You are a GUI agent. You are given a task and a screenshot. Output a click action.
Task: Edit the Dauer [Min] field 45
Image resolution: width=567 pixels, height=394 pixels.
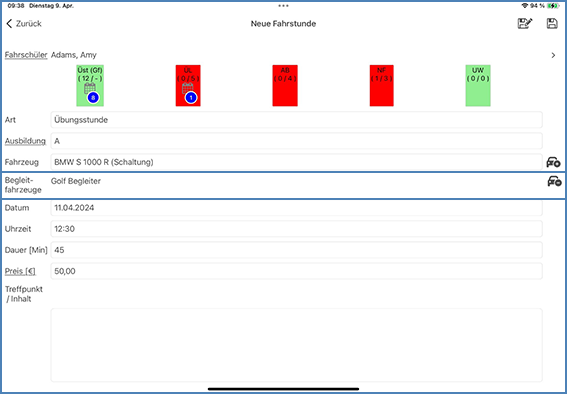click(296, 250)
